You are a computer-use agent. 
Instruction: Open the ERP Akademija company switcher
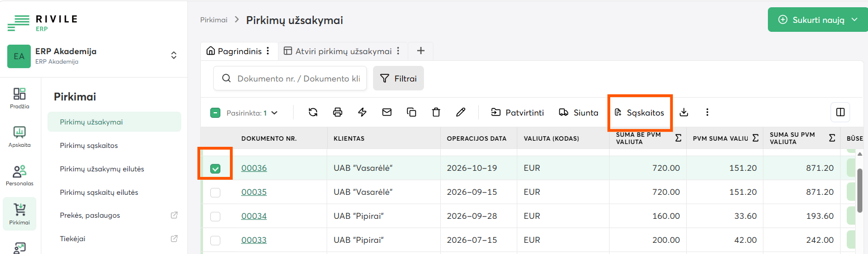point(174,55)
